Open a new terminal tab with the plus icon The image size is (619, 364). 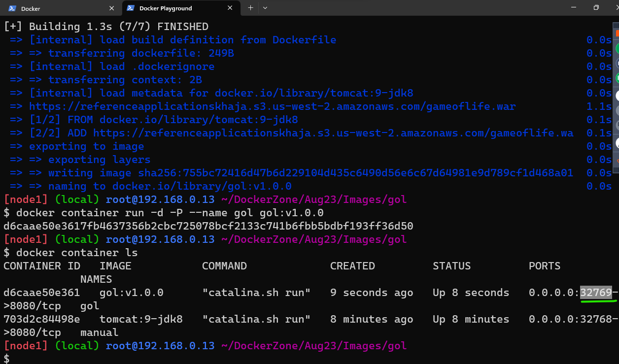point(250,8)
